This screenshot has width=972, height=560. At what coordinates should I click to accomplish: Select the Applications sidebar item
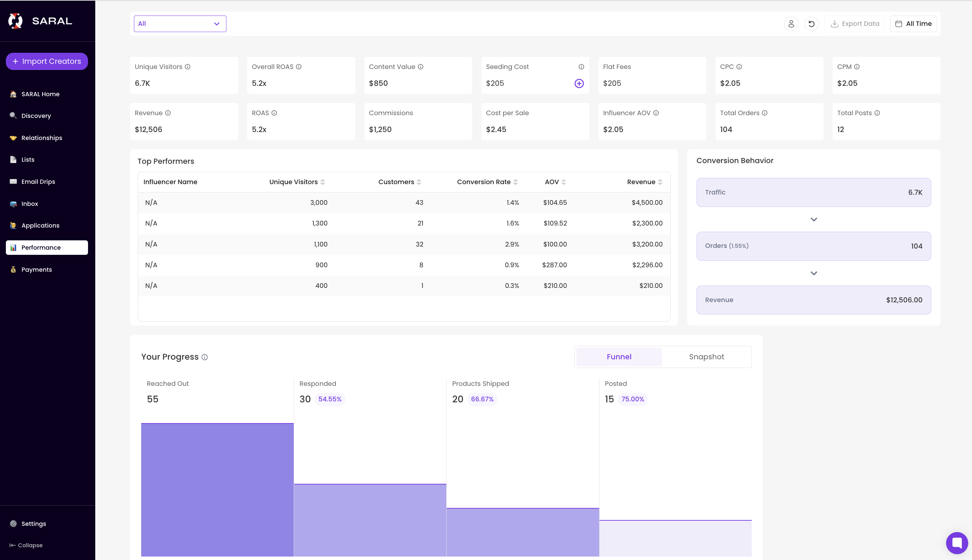coord(40,226)
